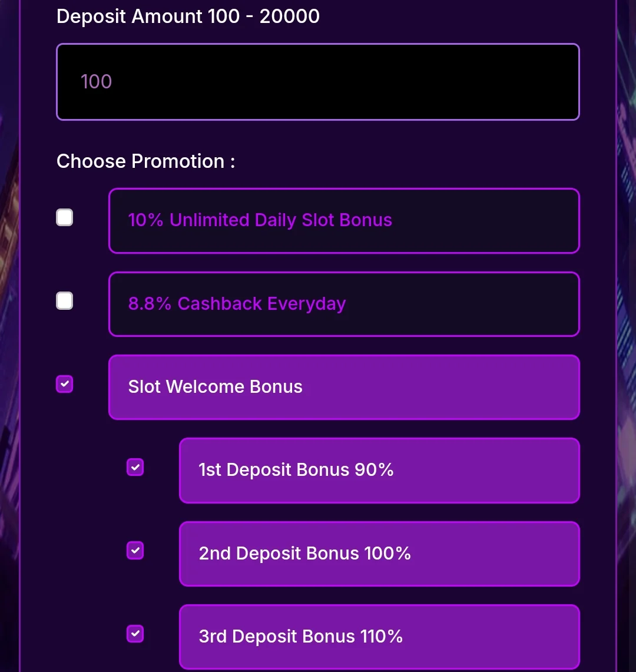Click the gray 100 placeholder text
This screenshot has height=672, width=636.
[97, 81]
